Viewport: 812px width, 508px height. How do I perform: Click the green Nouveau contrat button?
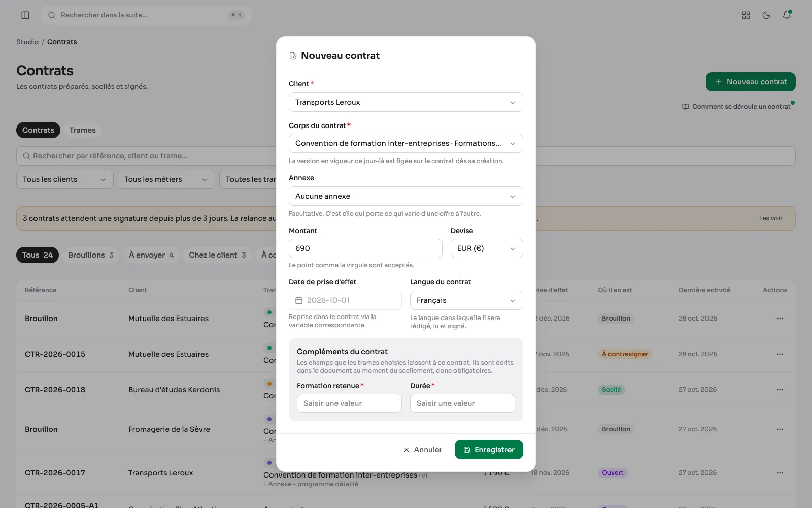[x=751, y=82]
